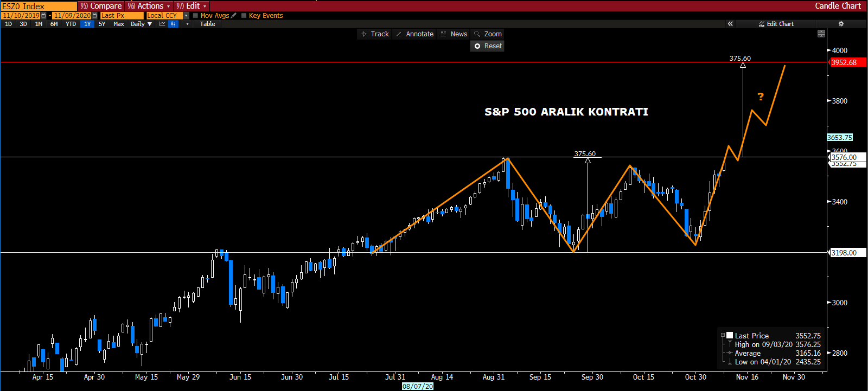This screenshot has height=391, width=868.
Task: Click the red 3952.68 price label
Action: pyautogui.click(x=848, y=62)
